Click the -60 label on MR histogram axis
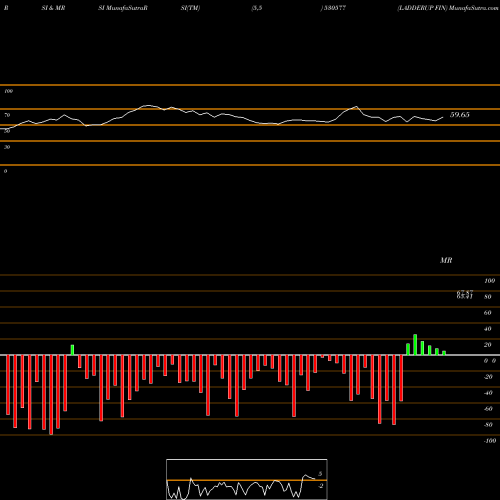500x500 pixels. (488, 409)
